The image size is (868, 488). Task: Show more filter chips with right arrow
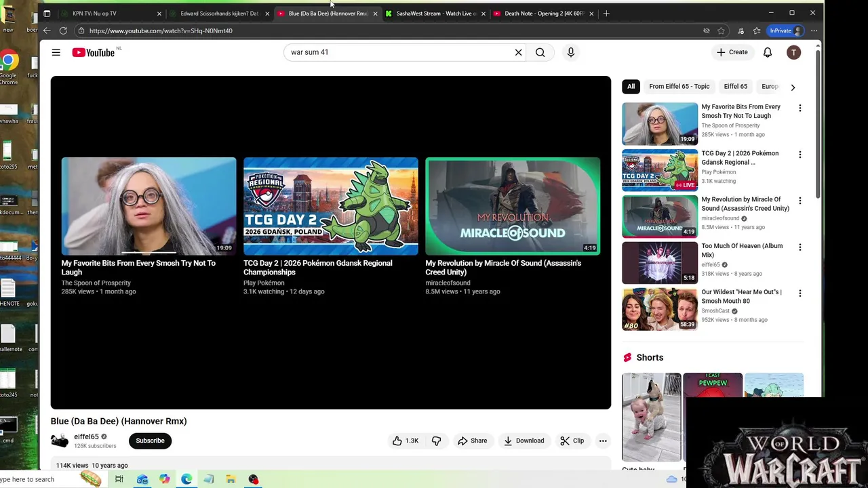pos(793,87)
